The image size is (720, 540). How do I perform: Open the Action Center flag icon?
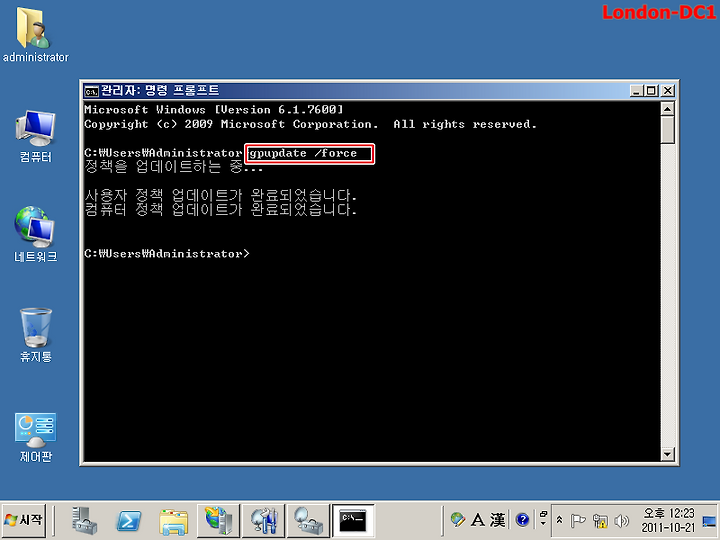(577, 520)
